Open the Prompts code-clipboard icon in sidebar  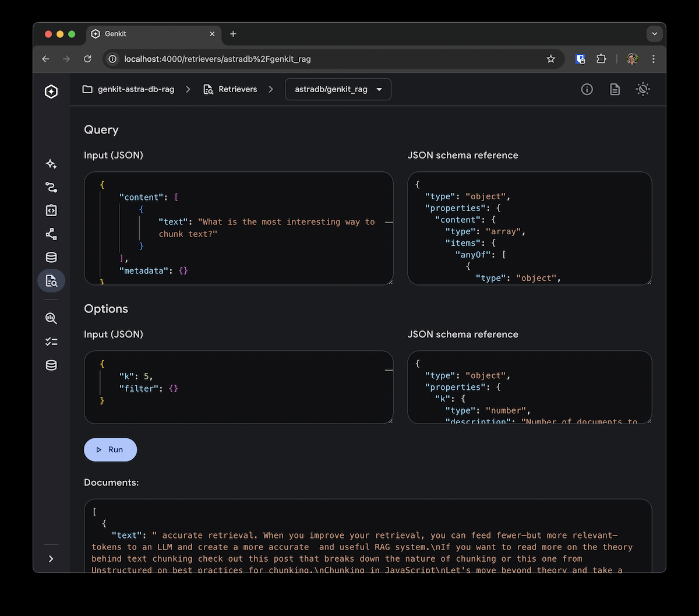[x=51, y=210]
